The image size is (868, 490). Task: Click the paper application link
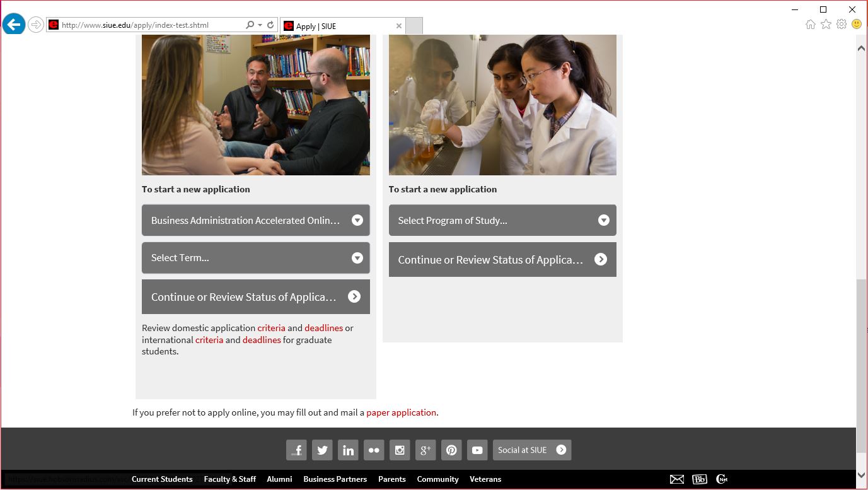(x=401, y=412)
